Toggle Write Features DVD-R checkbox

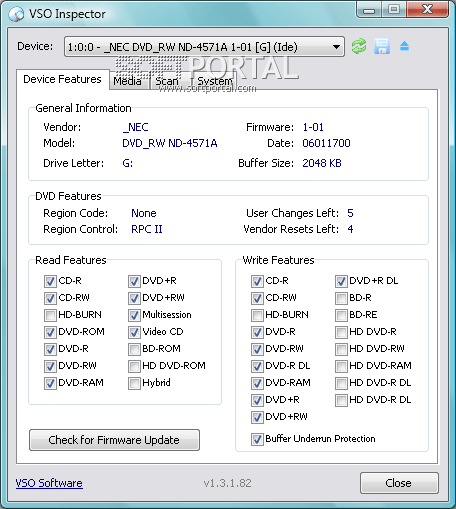257,332
